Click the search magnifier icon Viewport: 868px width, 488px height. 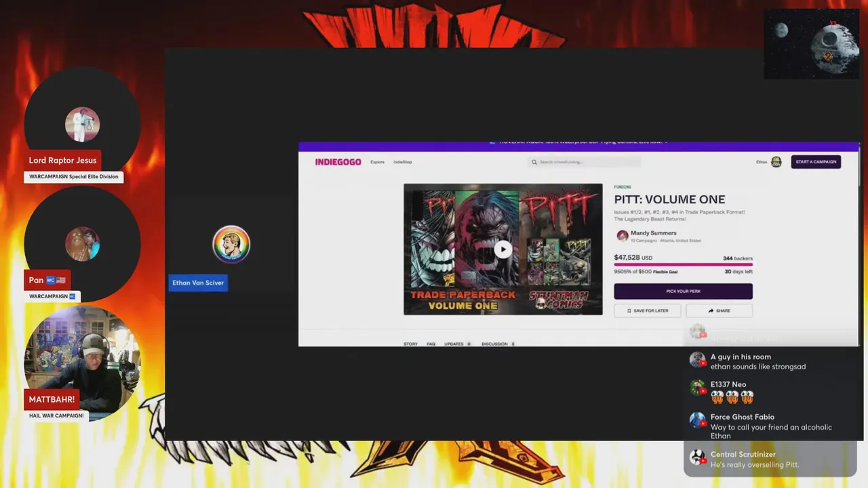pyautogui.click(x=534, y=162)
